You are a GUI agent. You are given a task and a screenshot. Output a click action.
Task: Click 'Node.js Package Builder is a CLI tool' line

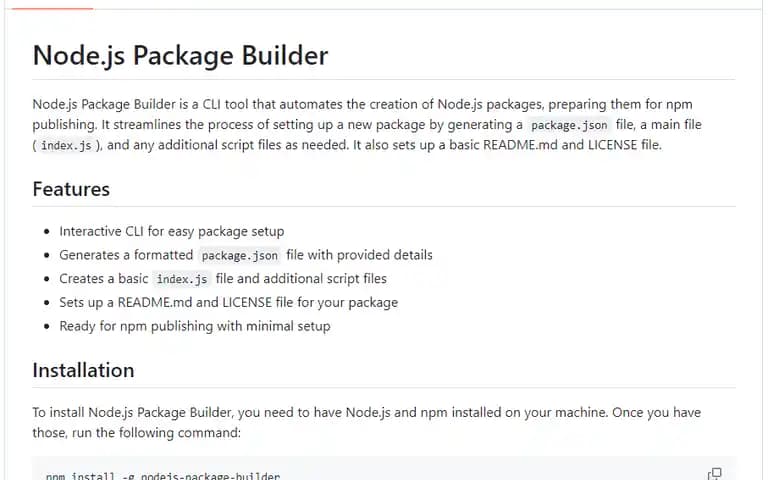pos(362,104)
